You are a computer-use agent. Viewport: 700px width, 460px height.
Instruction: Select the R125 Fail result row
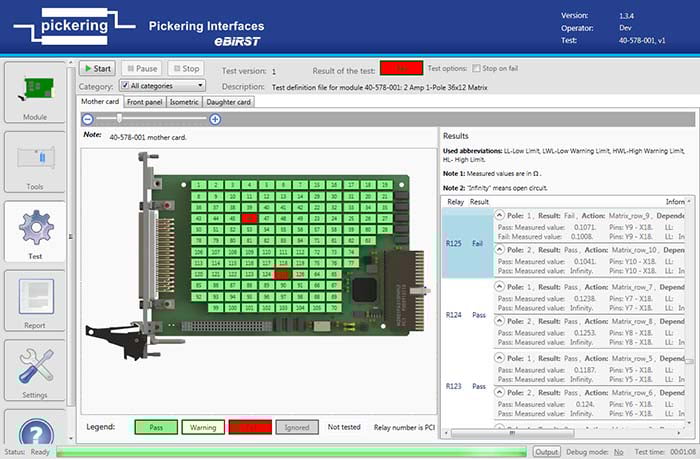point(563,243)
